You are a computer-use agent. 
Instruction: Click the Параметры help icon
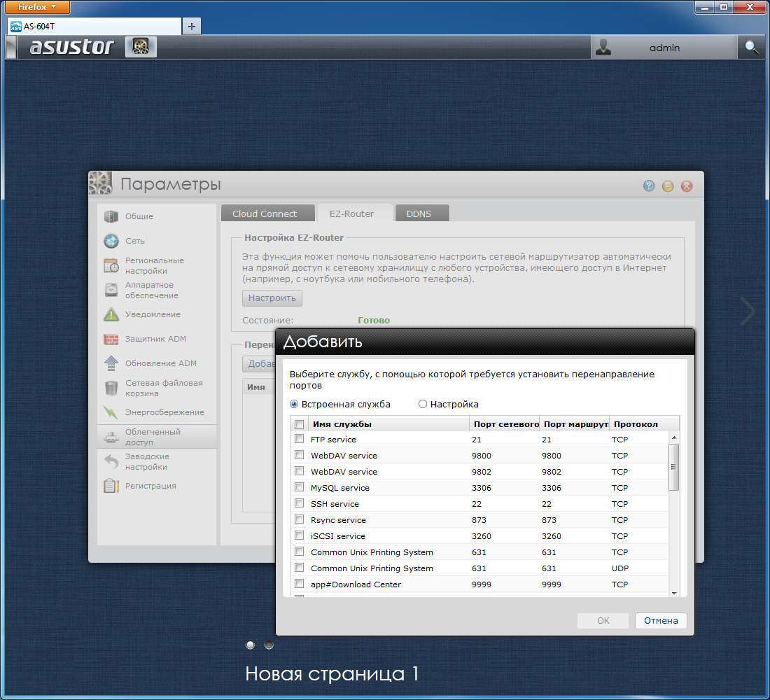[649, 185]
